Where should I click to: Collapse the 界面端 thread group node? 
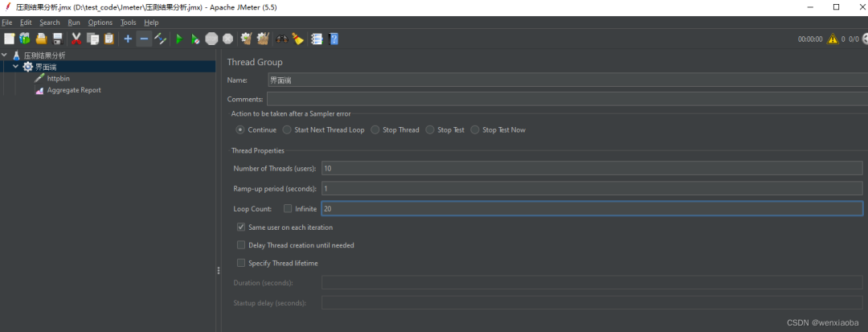15,67
